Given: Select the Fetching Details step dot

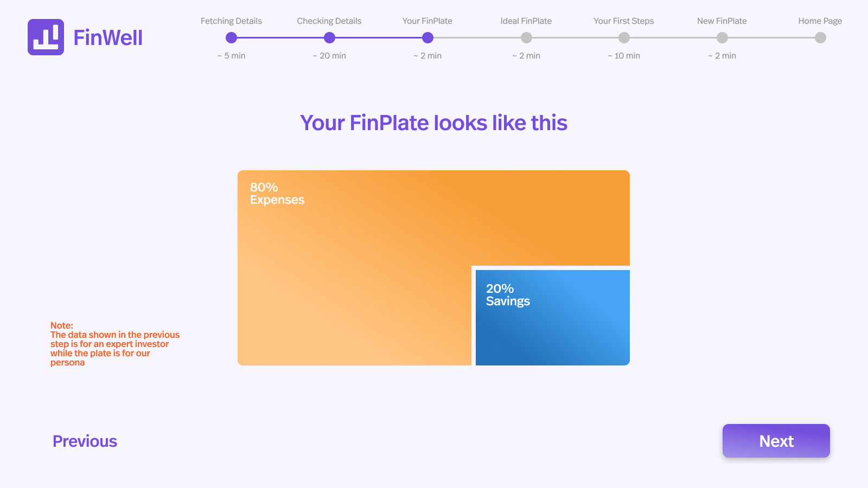Looking at the screenshot, I should click(232, 38).
